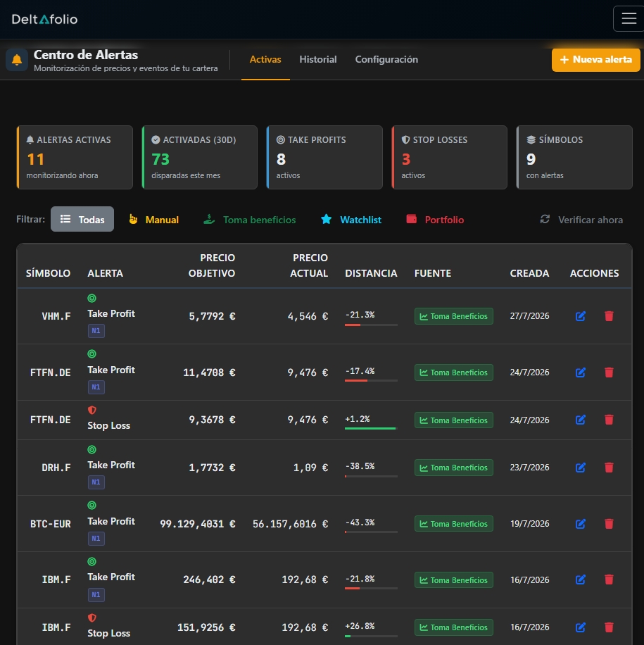Click the Precio Objetivo column header

click(212, 265)
